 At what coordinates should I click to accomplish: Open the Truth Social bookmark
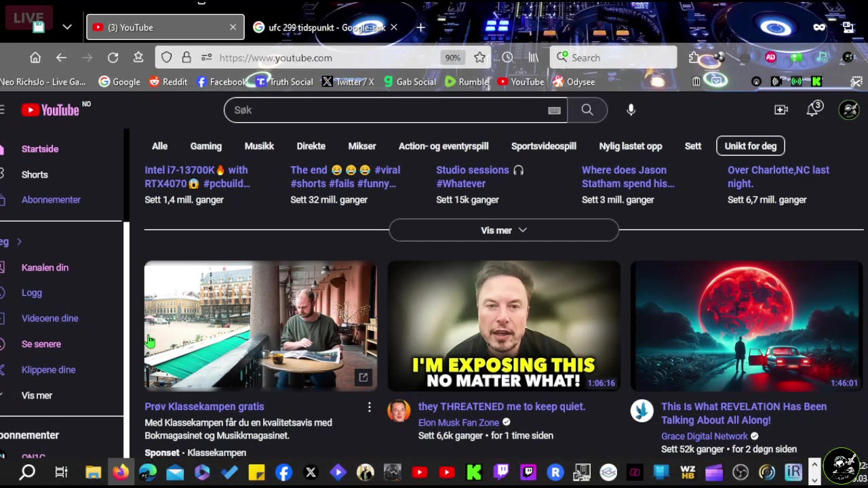(x=284, y=81)
